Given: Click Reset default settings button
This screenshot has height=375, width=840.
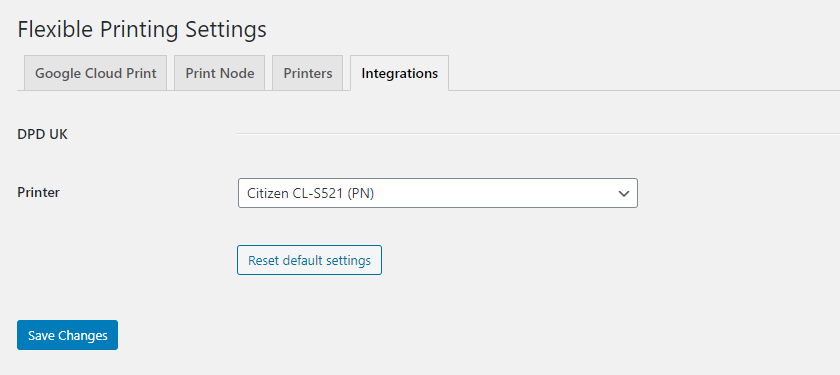Looking at the screenshot, I should point(309,260).
